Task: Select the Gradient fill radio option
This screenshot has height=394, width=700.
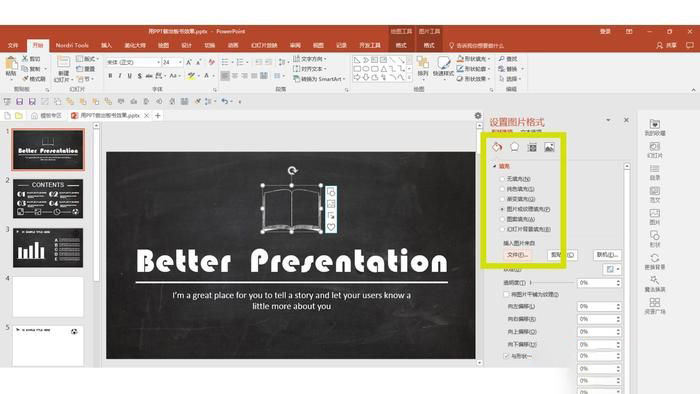Action: pos(502,199)
